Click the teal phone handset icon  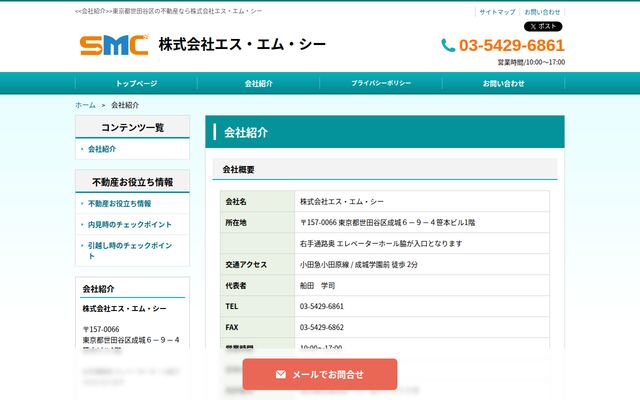(448, 45)
